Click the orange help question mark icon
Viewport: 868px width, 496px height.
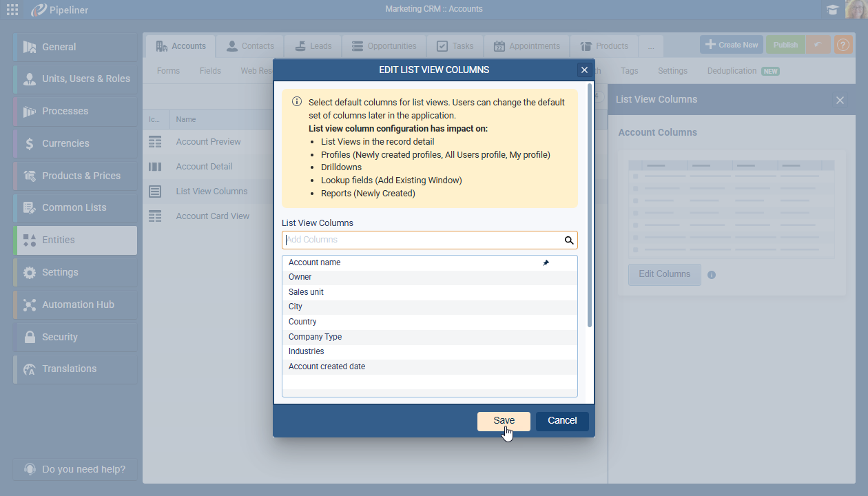pyautogui.click(x=843, y=45)
